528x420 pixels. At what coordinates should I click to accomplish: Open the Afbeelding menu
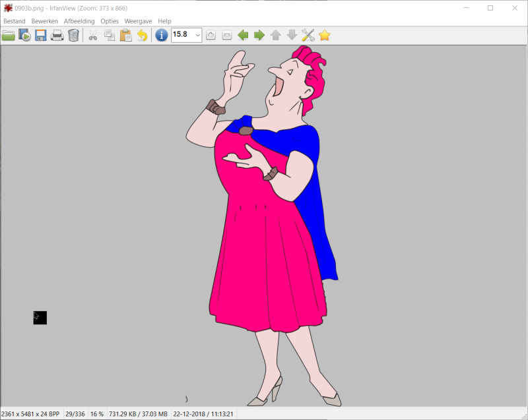coord(79,21)
